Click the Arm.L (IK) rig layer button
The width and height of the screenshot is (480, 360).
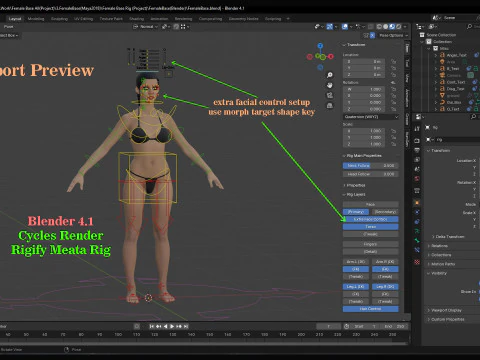(x=356, y=262)
